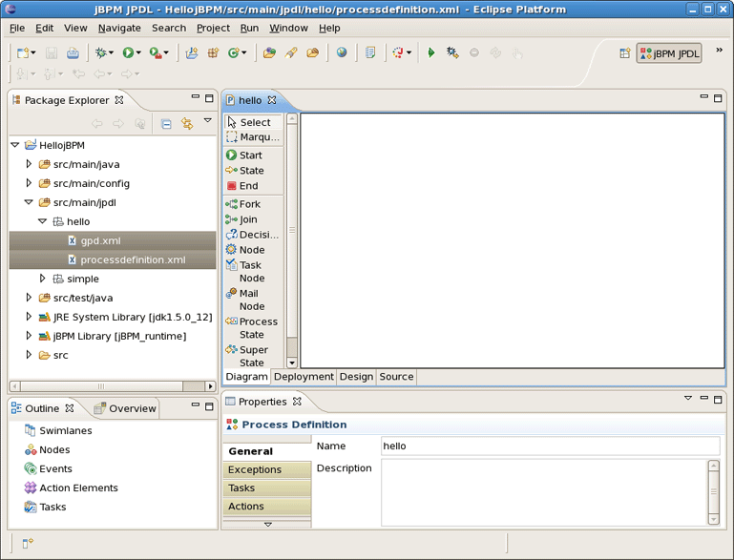Expand the src/test/java folder
Screen dimensions: 734x560
(29, 298)
